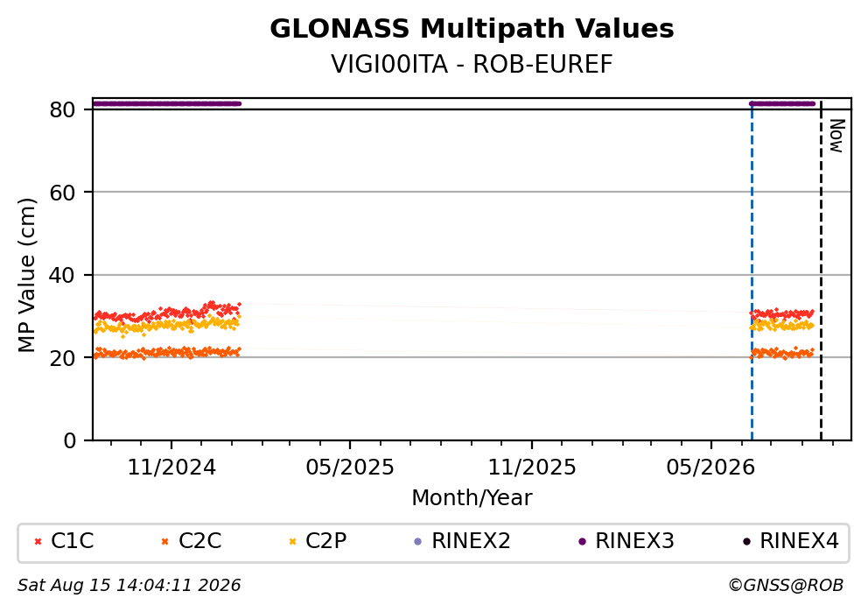Select the C2P legend label
Screen dimensions: 868x612
pyautogui.click(x=326, y=541)
